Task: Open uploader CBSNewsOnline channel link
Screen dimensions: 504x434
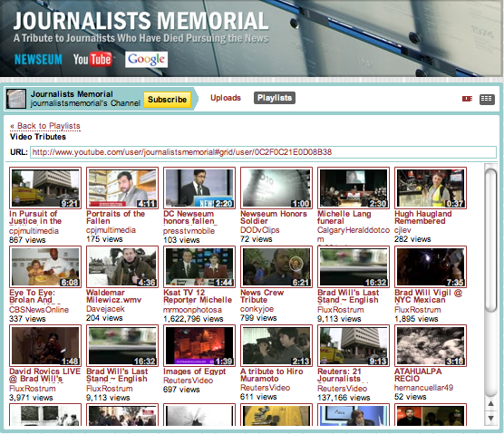Action: (39, 310)
